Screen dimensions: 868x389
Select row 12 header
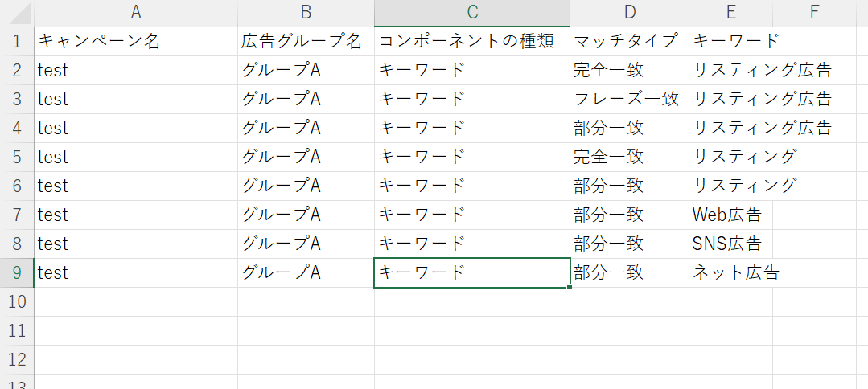coord(17,360)
